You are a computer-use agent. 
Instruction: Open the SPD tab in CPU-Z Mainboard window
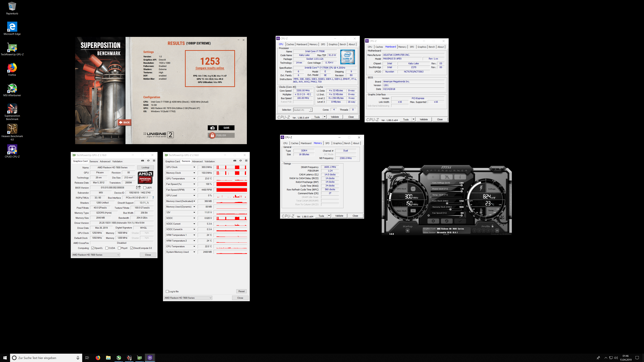pyautogui.click(x=412, y=47)
